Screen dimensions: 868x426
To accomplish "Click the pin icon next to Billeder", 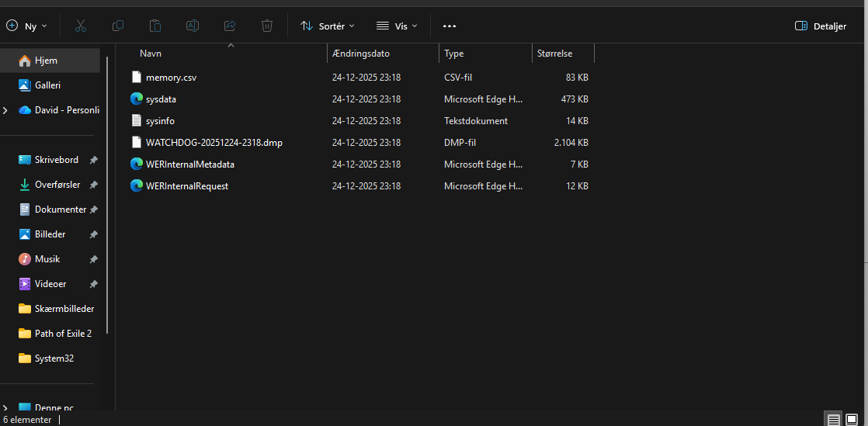I will point(93,234).
